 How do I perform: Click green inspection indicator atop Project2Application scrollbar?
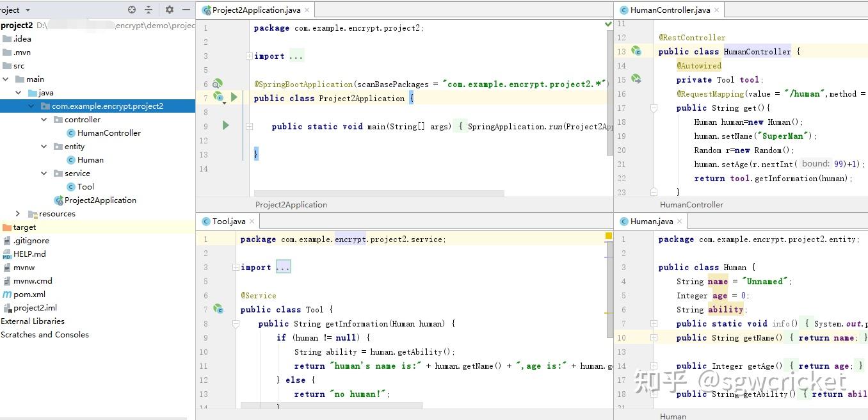tap(606, 22)
